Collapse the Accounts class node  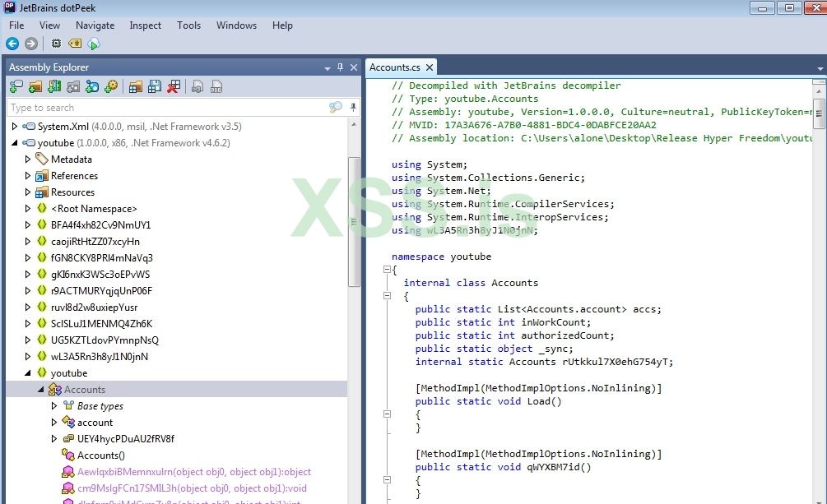[x=41, y=389]
